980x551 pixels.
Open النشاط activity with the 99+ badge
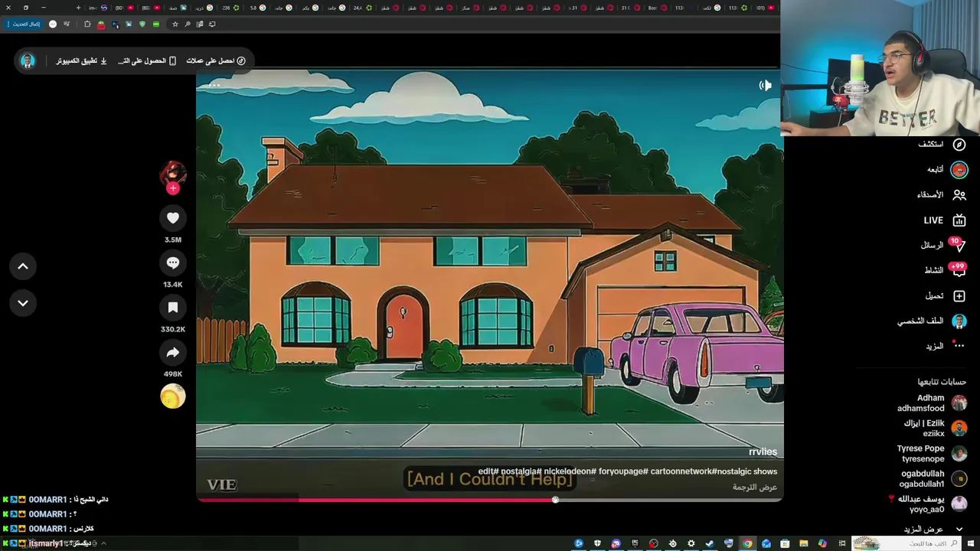(x=945, y=269)
